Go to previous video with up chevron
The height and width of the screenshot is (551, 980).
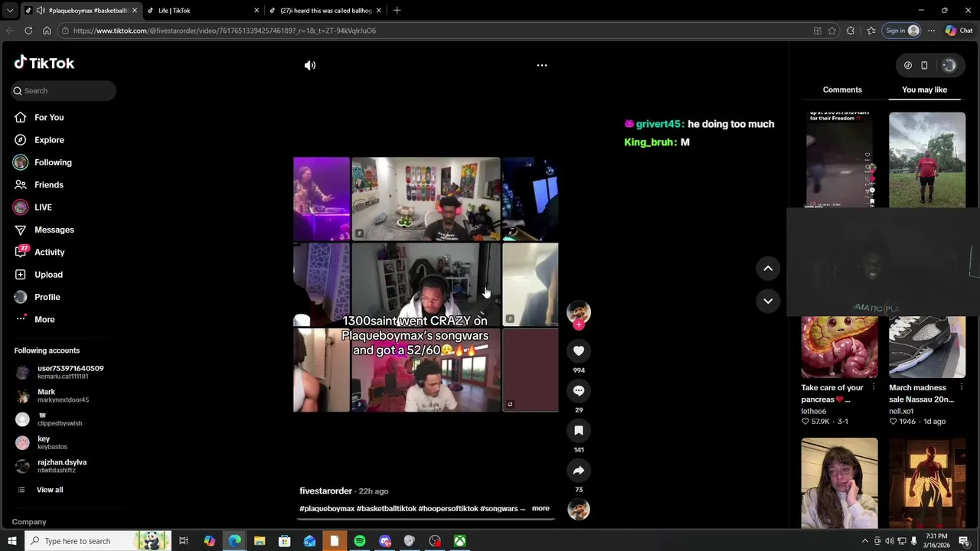768,268
